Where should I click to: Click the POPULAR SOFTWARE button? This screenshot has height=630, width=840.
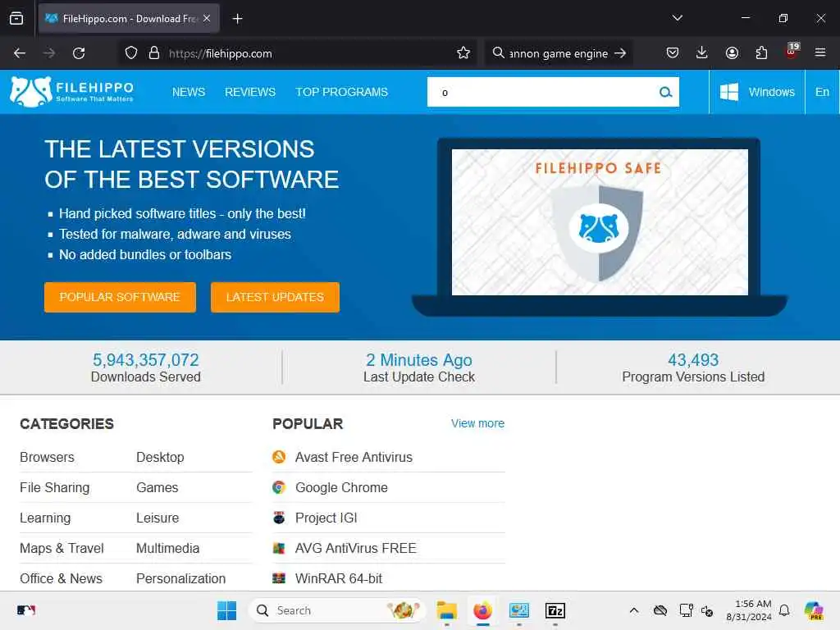click(120, 297)
